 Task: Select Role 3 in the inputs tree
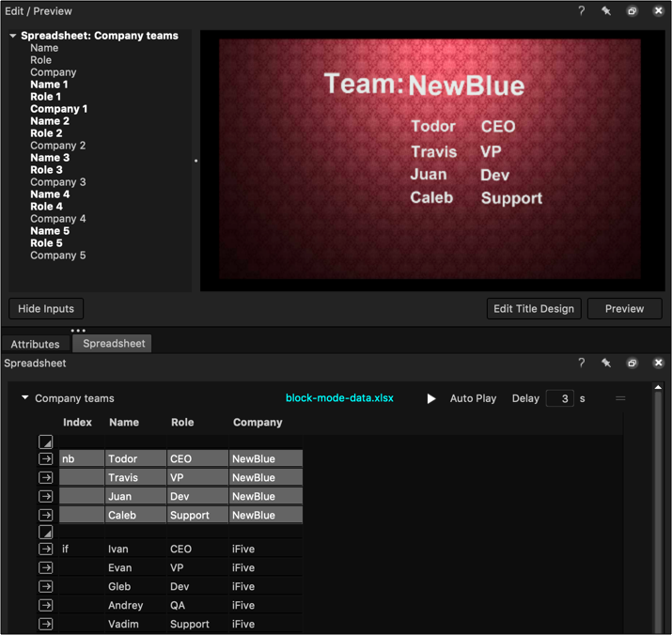pos(46,170)
